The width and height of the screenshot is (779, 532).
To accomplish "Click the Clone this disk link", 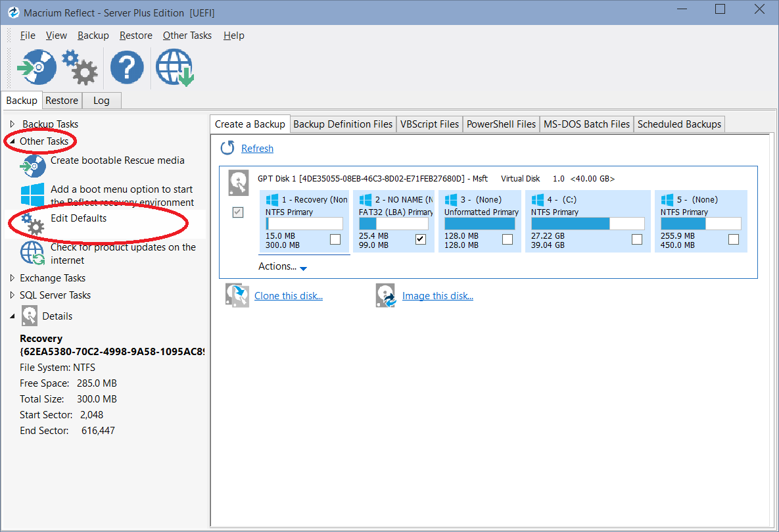I will pyautogui.click(x=289, y=296).
